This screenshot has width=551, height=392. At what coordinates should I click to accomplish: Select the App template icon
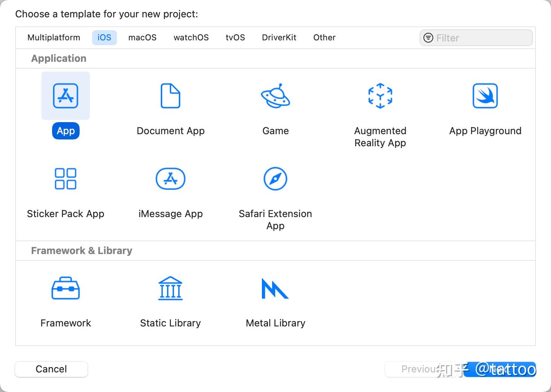click(x=66, y=96)
